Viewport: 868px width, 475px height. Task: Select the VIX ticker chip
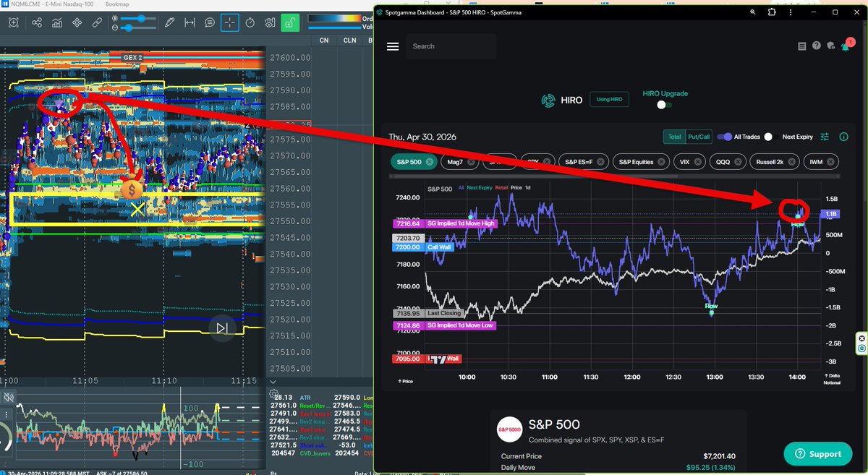pyautogui.click(x=688, y=162)
